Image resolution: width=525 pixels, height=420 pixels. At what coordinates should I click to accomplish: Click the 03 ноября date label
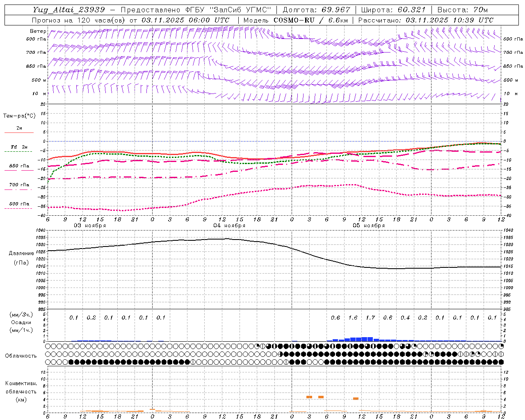pyautogui.click(x=90, y=226)
